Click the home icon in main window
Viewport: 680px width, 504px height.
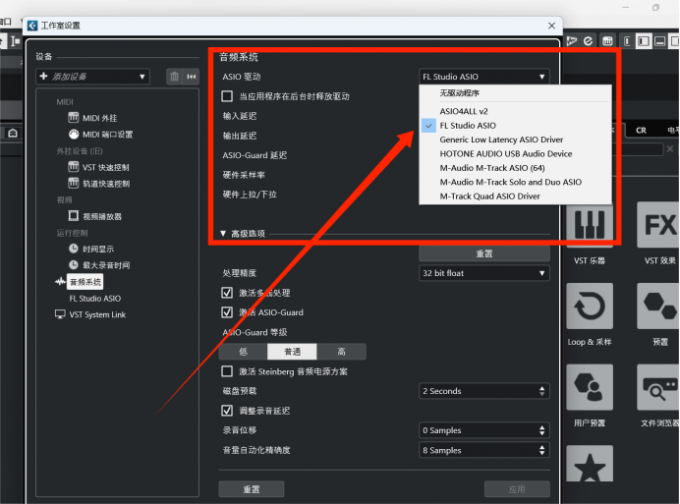pos(13,133)
